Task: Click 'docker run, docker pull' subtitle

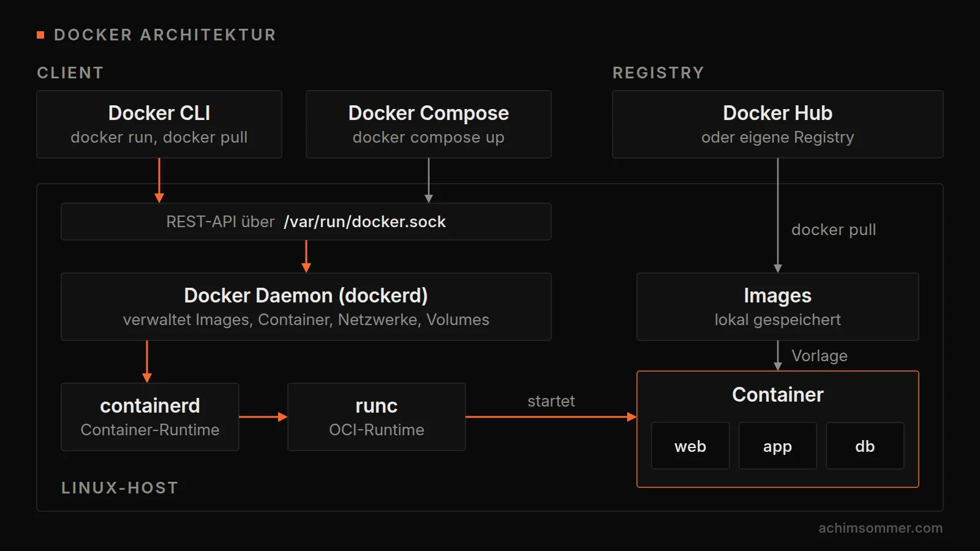Action: 159,137
